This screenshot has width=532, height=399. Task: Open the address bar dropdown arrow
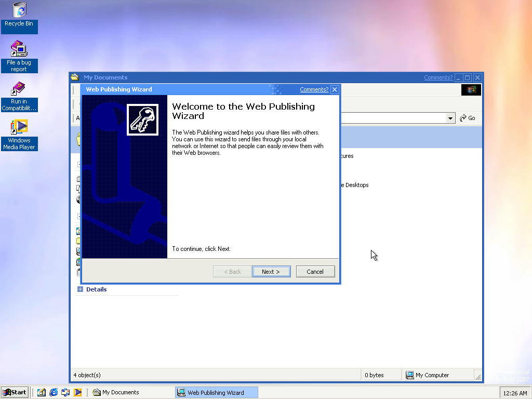(450, 118)
